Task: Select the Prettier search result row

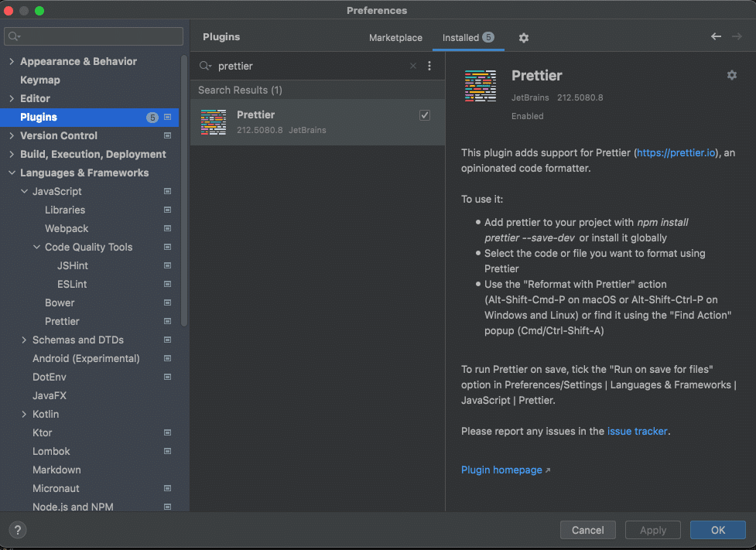Action: pos(318,122)
